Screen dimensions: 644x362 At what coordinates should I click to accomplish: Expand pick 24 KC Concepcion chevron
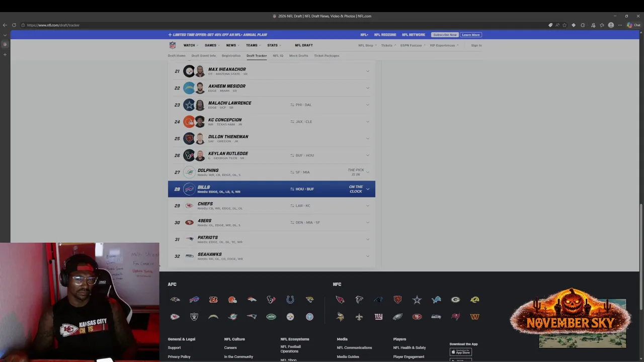tap(368, 122)
